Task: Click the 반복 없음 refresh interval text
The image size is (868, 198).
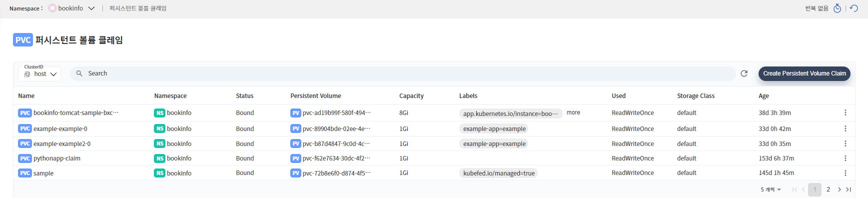Action: 817,8
